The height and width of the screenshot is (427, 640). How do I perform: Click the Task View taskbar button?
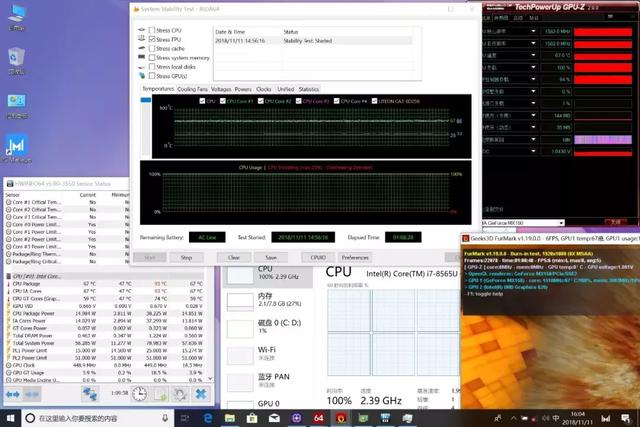click(185, 418)
